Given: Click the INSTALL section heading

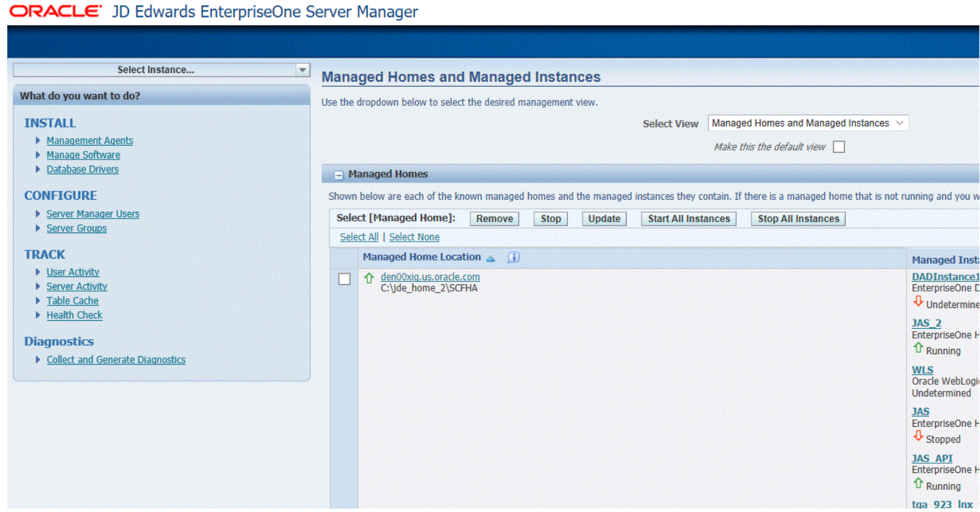Looking at the screenshot, I should 50,123.
